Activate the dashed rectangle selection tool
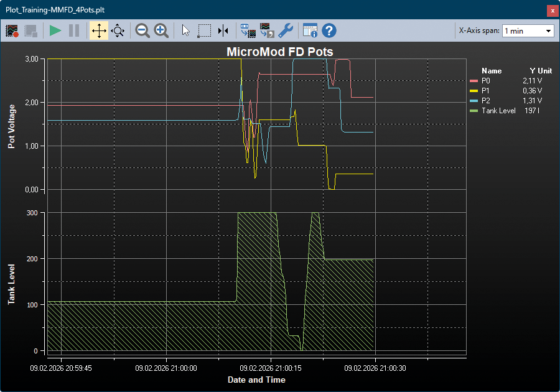The image size is (560, 392). pyautogui.click(x=204, y=30)
